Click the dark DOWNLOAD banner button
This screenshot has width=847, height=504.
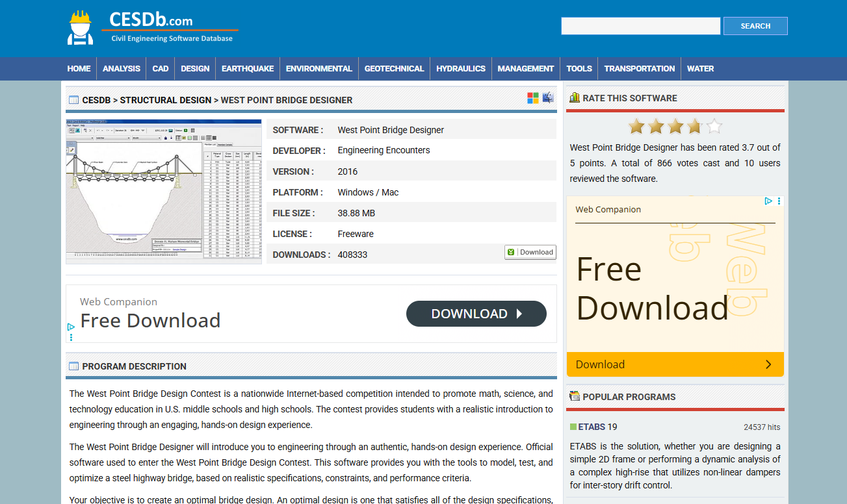tap(476, 314)
